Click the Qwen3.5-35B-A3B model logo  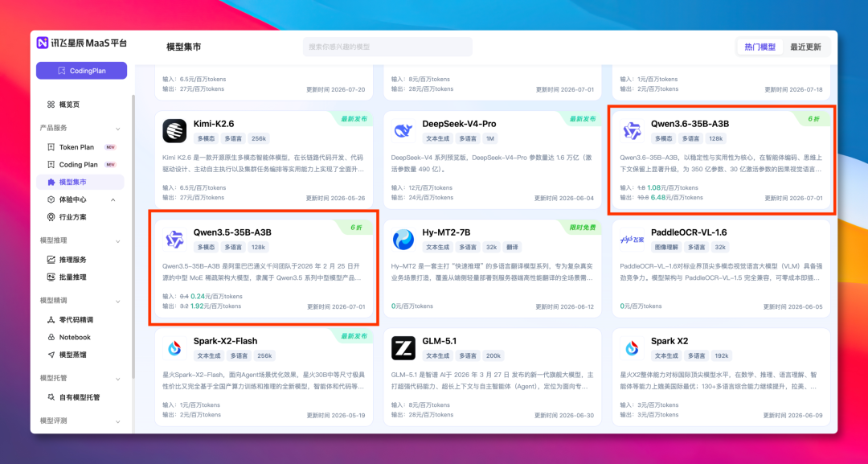tap(174, 240)
